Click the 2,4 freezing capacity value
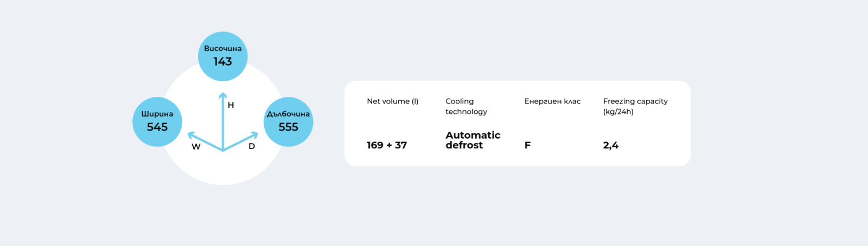Screen dimensions: 868x246 pos(611,145)
